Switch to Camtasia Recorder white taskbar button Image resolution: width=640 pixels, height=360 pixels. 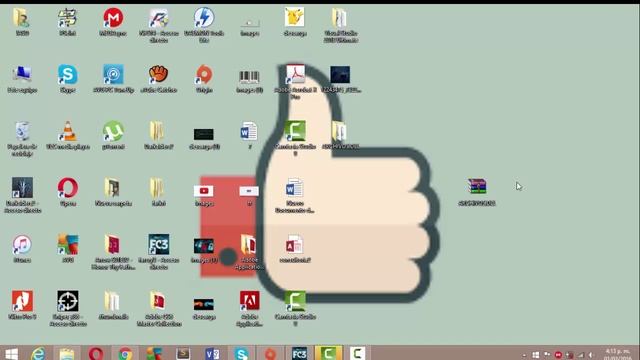click(357, 353)
